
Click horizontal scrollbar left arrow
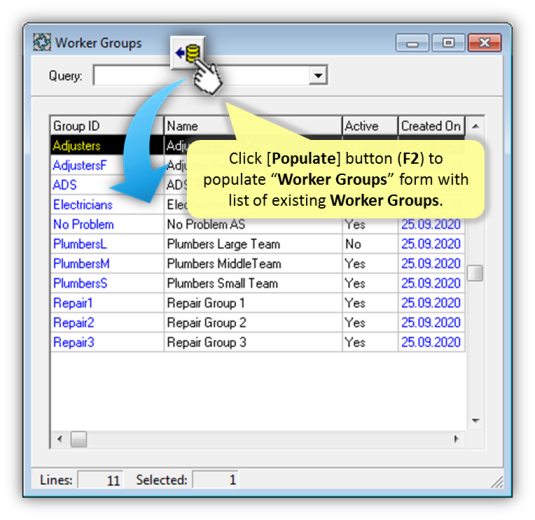60,439
